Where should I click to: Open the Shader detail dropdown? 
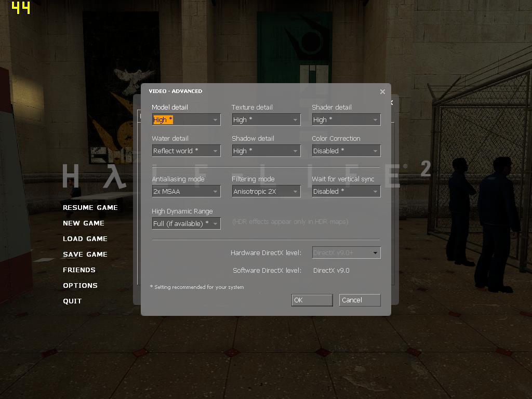pos(347,119)
